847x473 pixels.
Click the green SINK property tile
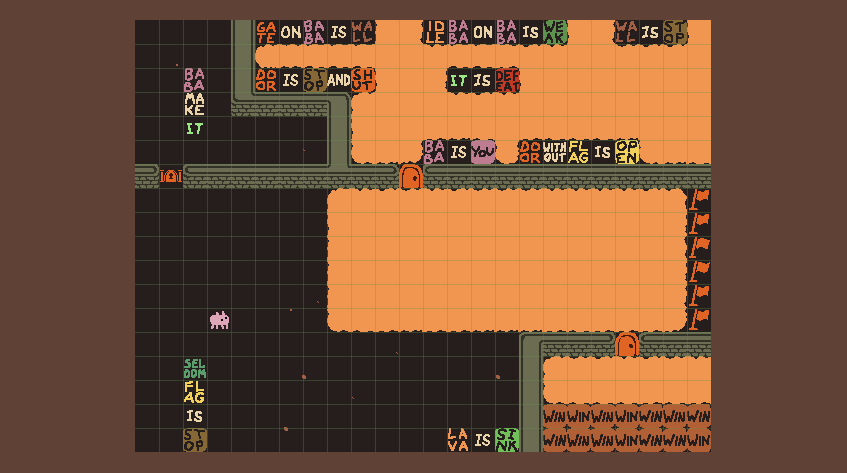pyautogui.click(x=507, y=440)
